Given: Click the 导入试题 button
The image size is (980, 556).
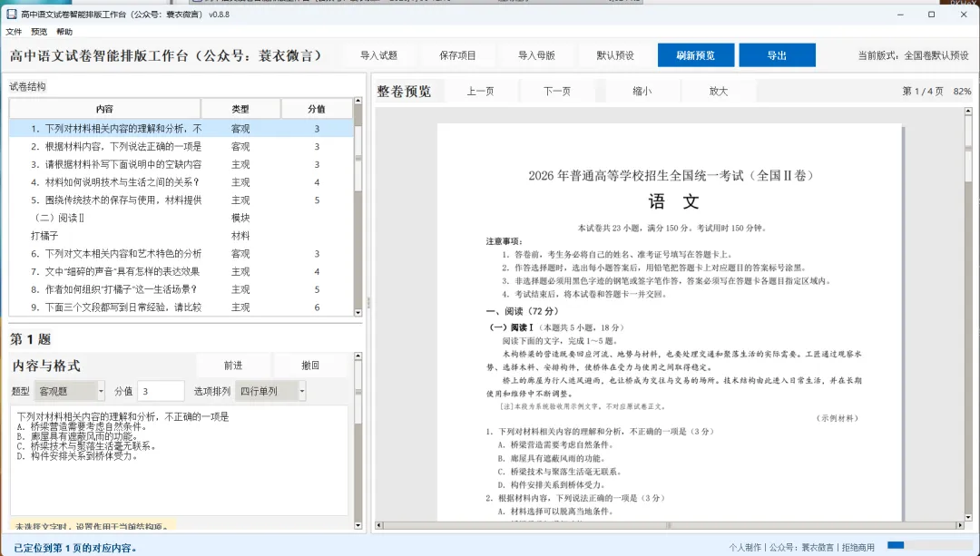Looking at the screenshot, I should [x=378, y=55].
